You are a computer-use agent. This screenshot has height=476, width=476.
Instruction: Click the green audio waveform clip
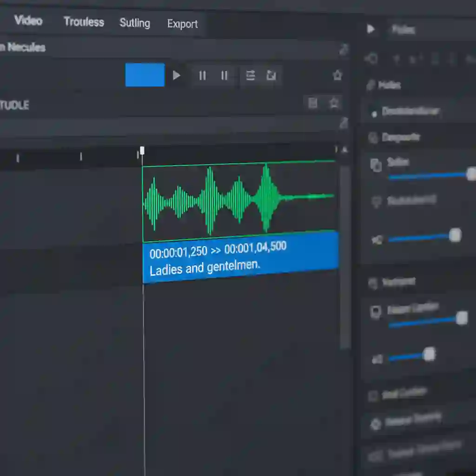point(239,200)
